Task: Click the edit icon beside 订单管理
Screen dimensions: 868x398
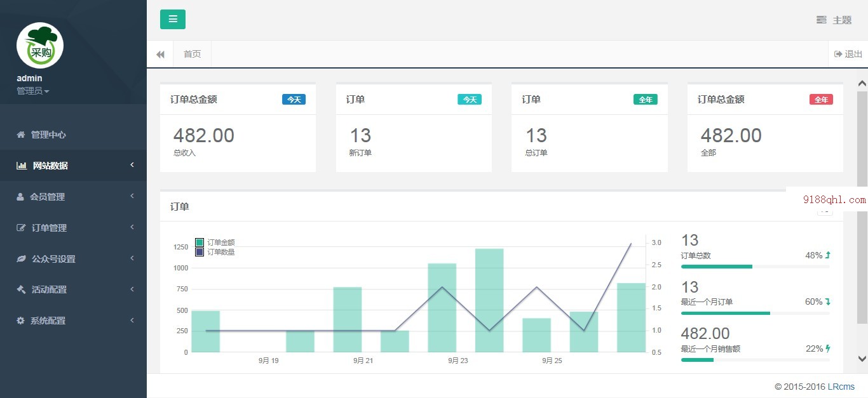Action: point(21,228)
